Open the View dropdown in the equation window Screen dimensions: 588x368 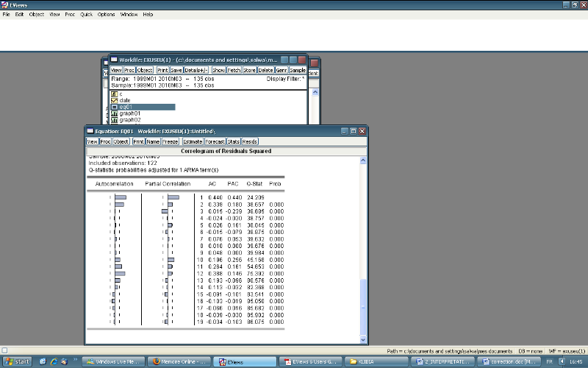click(x=92, y=141)
